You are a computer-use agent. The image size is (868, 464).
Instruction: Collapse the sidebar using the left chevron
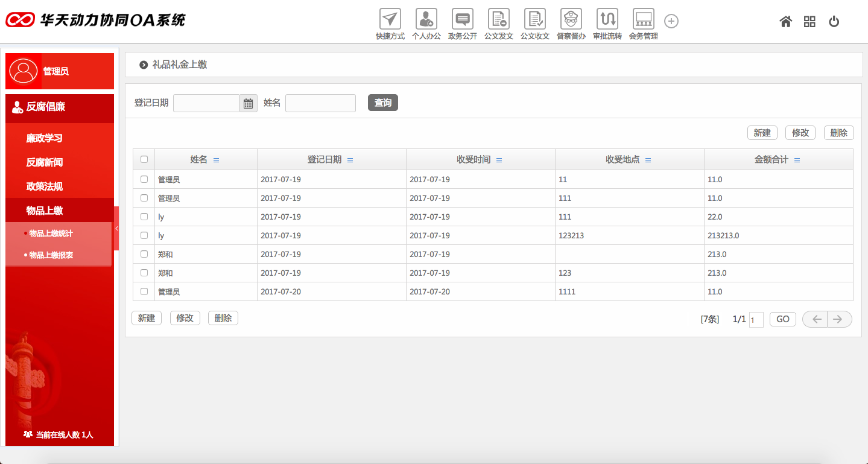(116, 228)
